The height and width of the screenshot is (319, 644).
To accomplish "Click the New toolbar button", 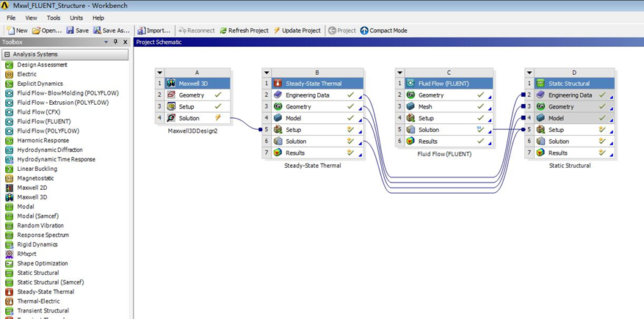I will point(18,30).
